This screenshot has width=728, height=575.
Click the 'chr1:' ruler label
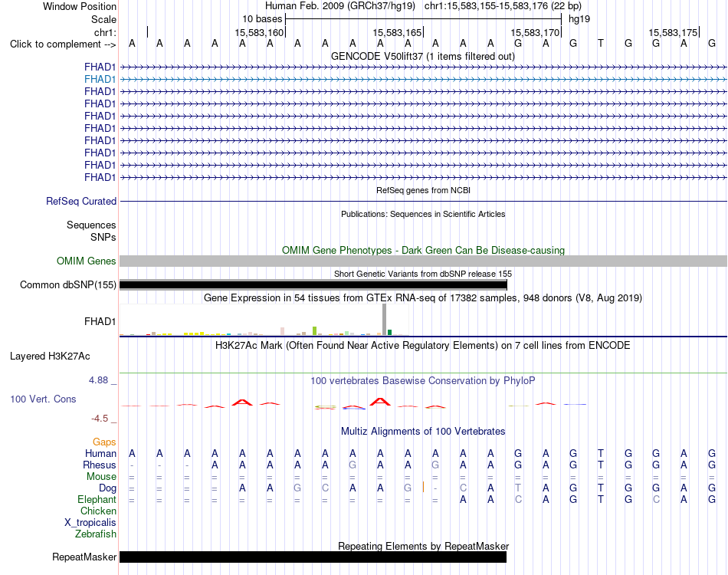click(105, 32)
